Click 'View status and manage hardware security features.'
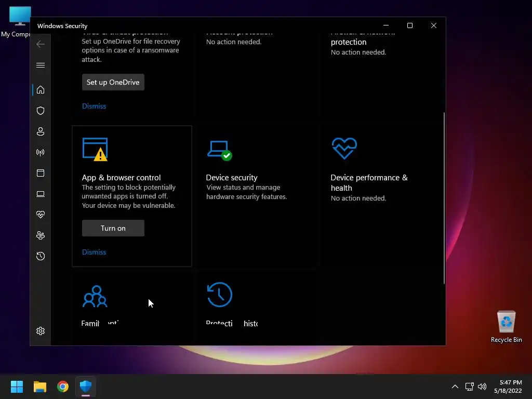 246,192
